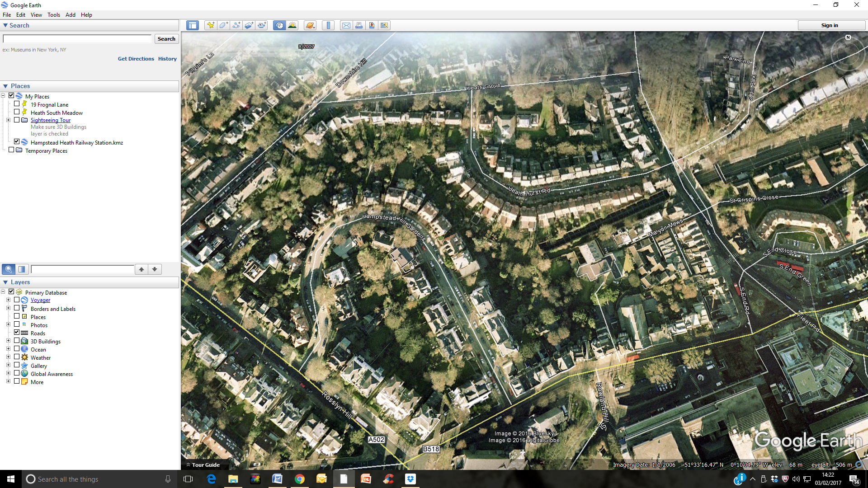This screenshot has height=488, width=868.
Task: Click the Windows Start button
Action: (x=11, y=479)
